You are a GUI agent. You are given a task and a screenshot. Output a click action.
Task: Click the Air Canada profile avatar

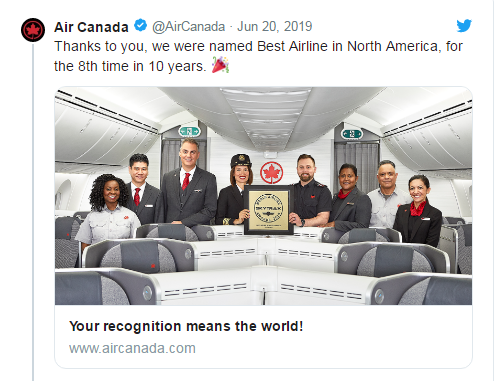tap(33, 30)
